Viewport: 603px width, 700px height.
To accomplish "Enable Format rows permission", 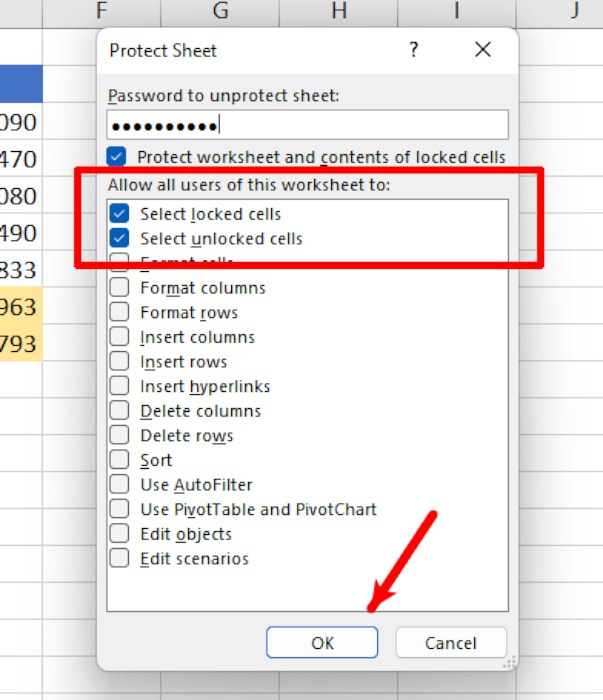I will (x=119, y=312).
